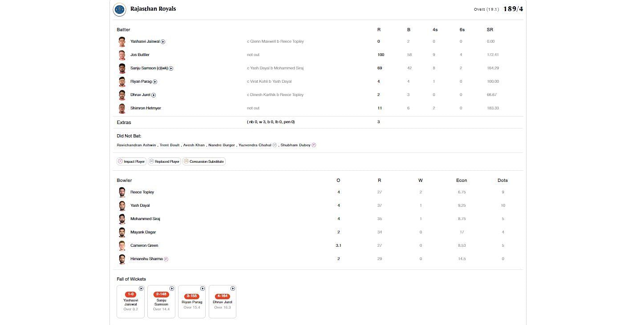This screenshot has height=325, width=644.
Task: Click replaced icon beside Yuzvendra Chahal
Action: 275,145
